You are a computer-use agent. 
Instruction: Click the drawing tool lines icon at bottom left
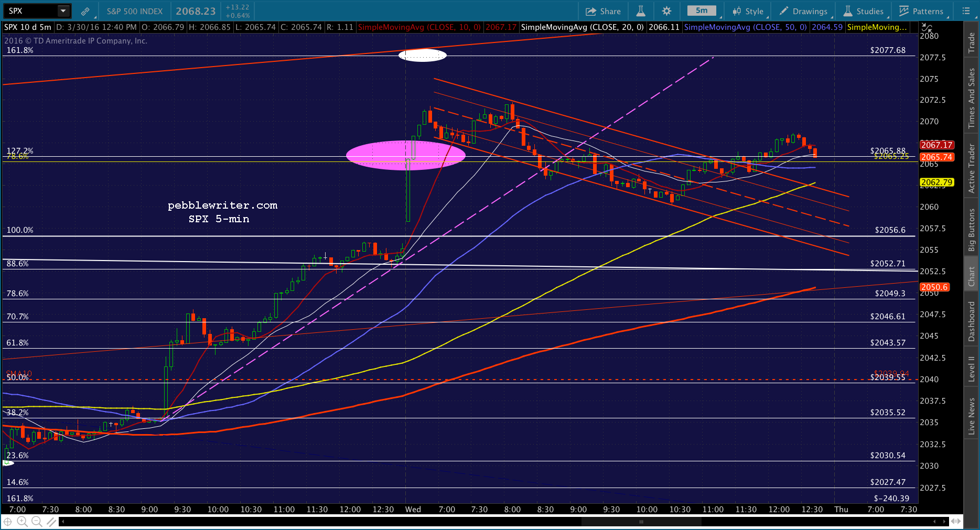51,522
